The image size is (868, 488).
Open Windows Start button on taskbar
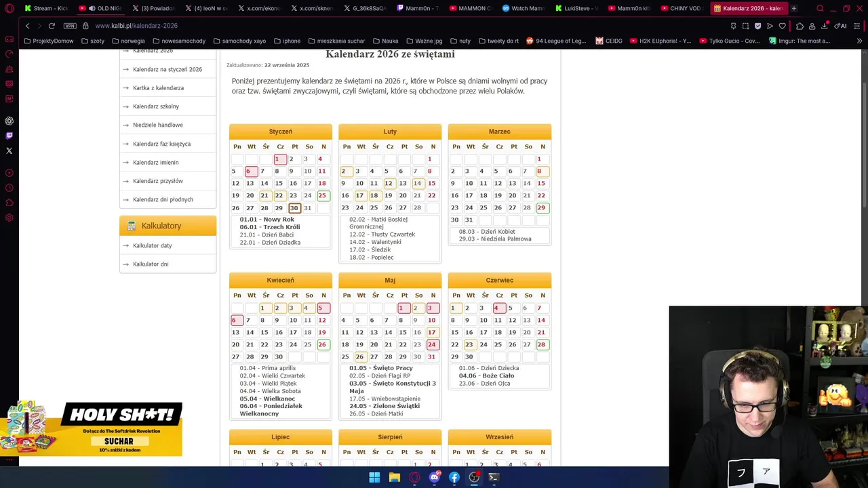tap(374, 477)
